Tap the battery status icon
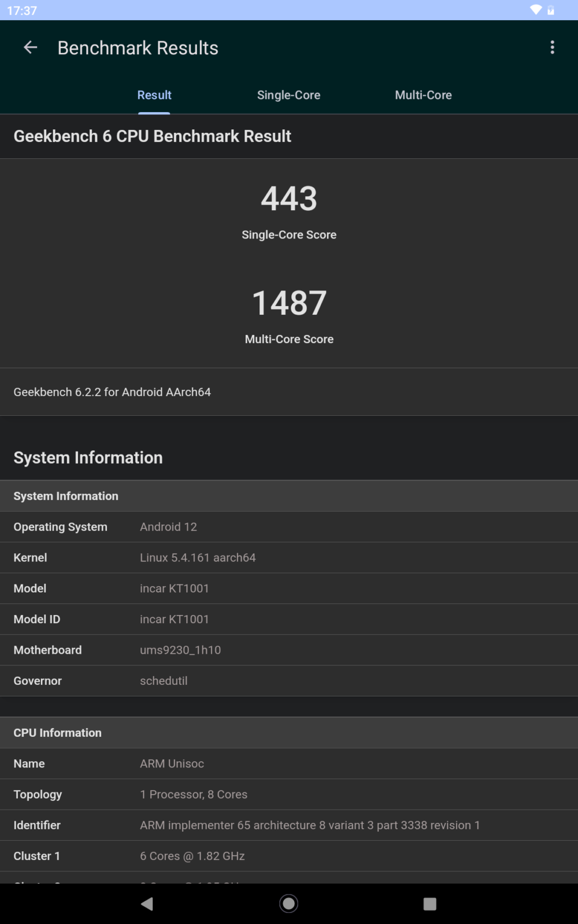Screen dimensions: 578x924 (551, 10)
